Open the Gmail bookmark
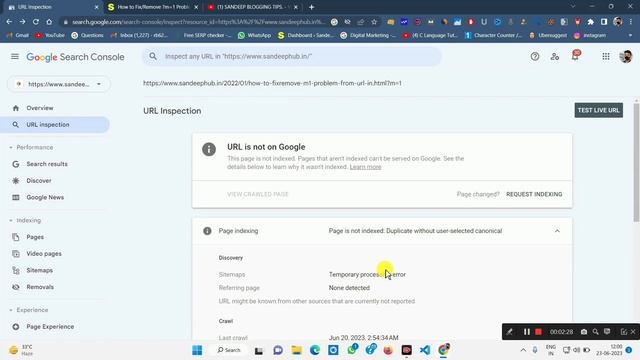This screenshot has width=640, height=360. point(18,36)
